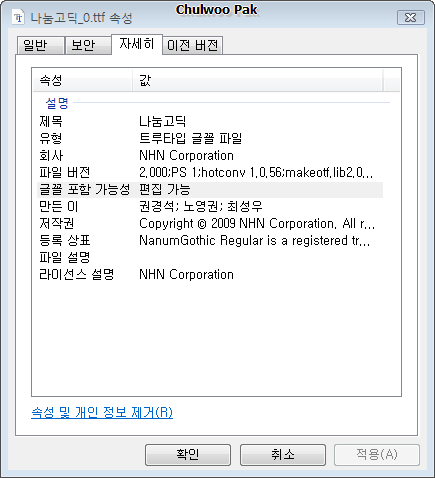
Task: Select the 파일 버전 property row
Action: (210, 172)
